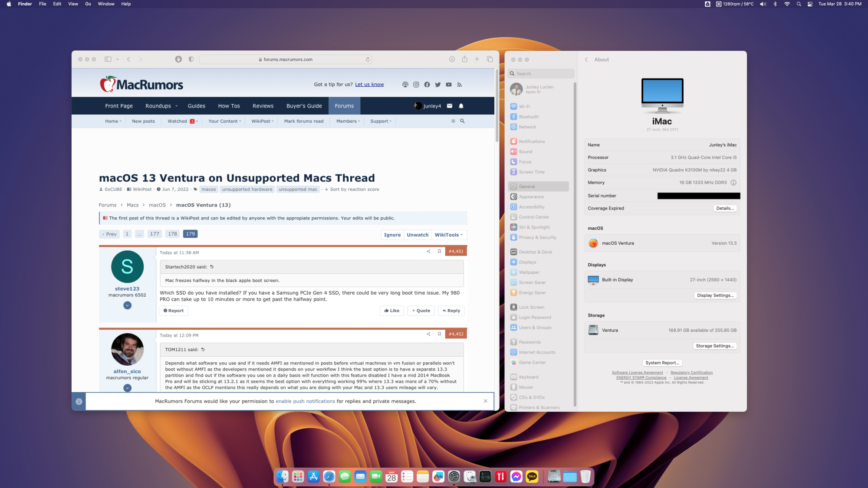The image size is (868, 488).
Task: Open the WikiPost dropdown
Action: [262, 121]
